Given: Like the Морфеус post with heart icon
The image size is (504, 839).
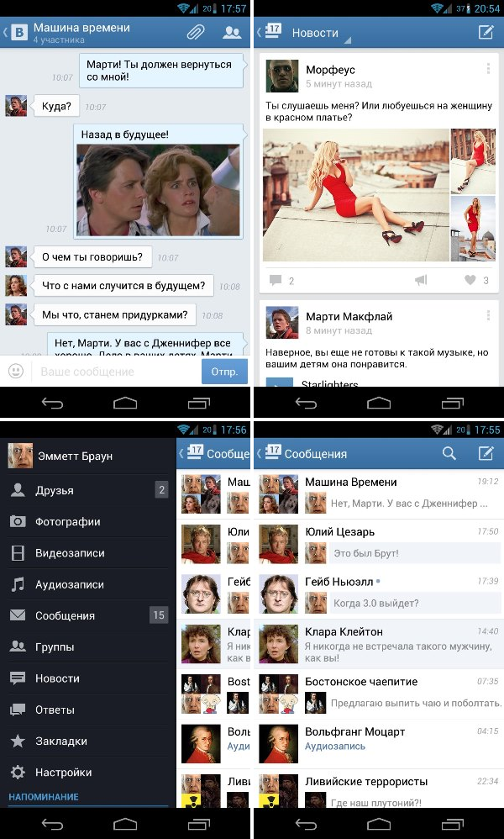Looking at the screenshot, I should [470, 280].
